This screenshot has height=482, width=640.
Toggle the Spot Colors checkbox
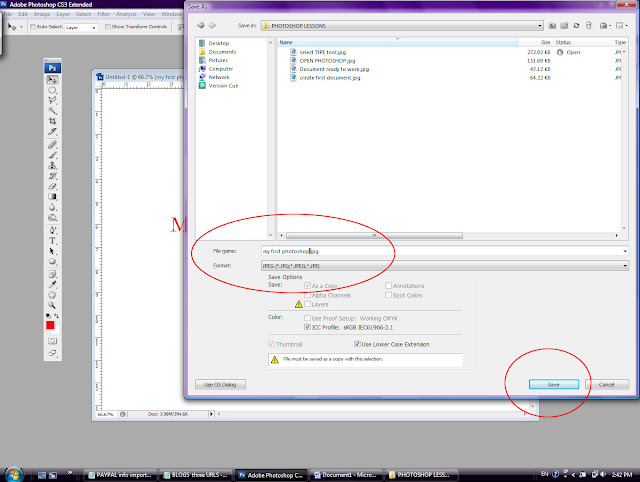pos(388,295)
